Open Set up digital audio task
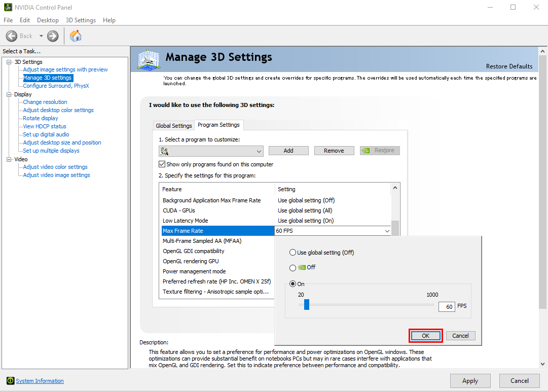 [46, 134]
